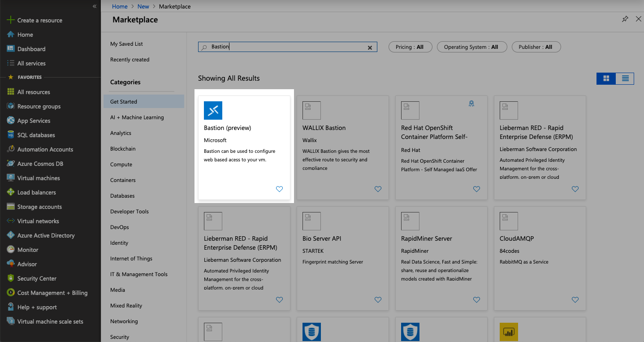Open the Resource groups icon

click(x=11, y=106)
